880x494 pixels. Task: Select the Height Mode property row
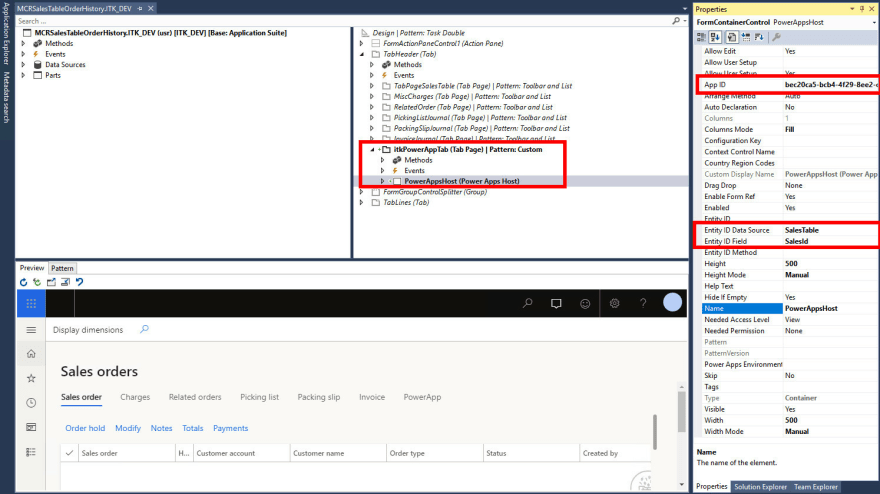coord(790,275)
